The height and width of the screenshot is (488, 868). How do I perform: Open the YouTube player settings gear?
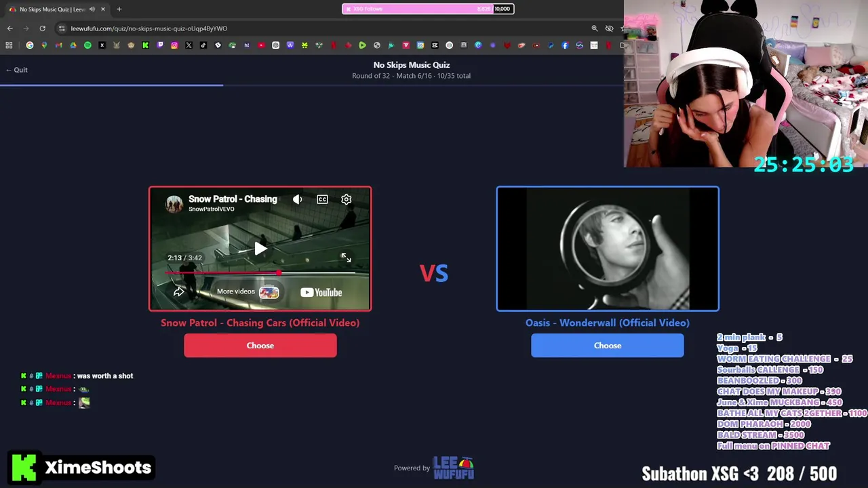click(x=347, y=199)
